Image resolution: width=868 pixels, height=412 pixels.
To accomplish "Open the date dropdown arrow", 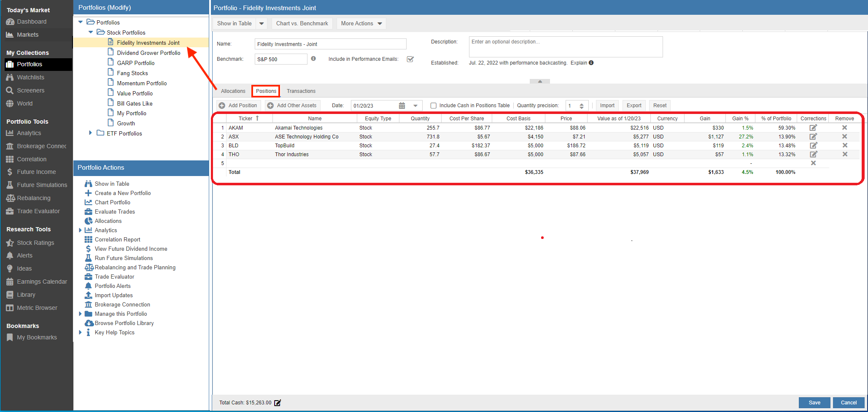I will [x=415, y=106].
